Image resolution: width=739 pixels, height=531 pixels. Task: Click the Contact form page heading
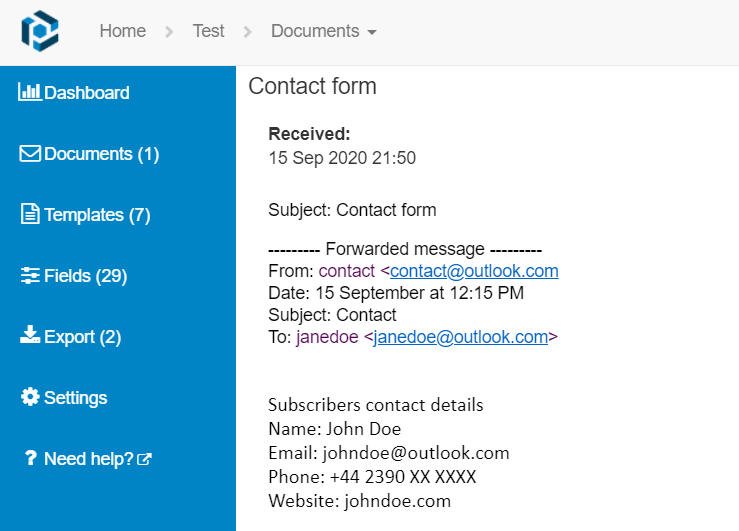[x=312, y=86]
